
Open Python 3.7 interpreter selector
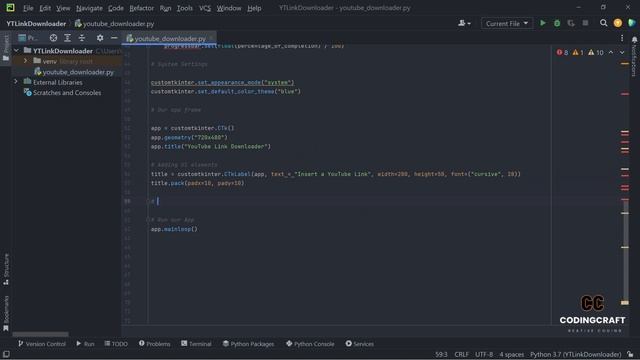click(x=576, y=354)
